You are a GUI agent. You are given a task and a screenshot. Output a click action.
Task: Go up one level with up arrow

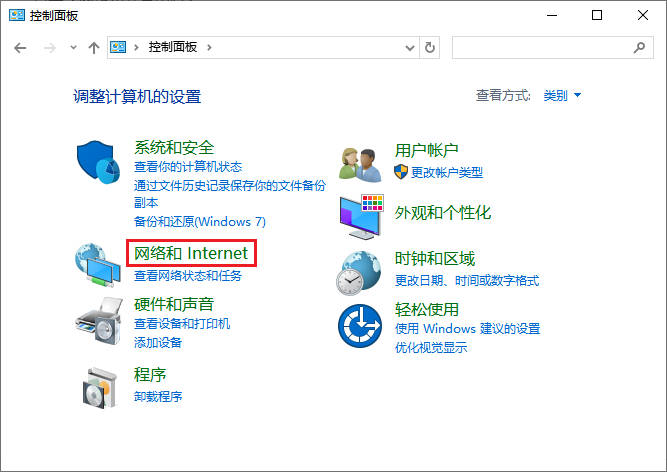(94, 48)
